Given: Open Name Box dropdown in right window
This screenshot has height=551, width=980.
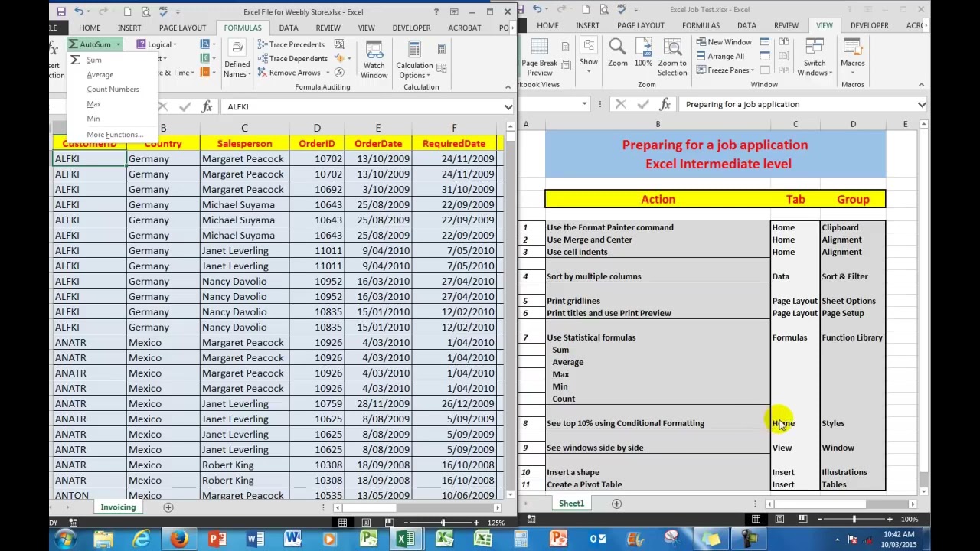Looking at the screenshot, I should pyautogui.click(x=584, y=104).
